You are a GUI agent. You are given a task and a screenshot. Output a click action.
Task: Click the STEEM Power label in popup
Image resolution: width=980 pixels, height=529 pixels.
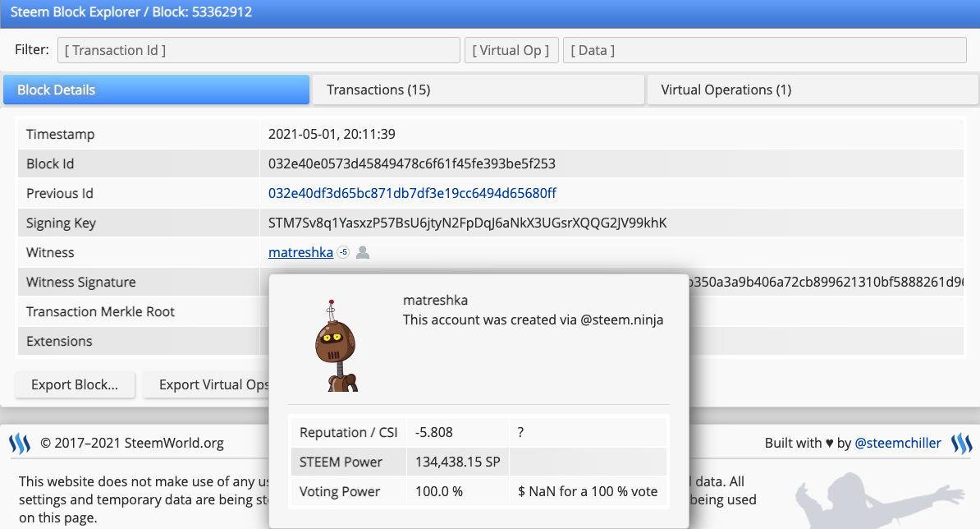click(341, 462)
